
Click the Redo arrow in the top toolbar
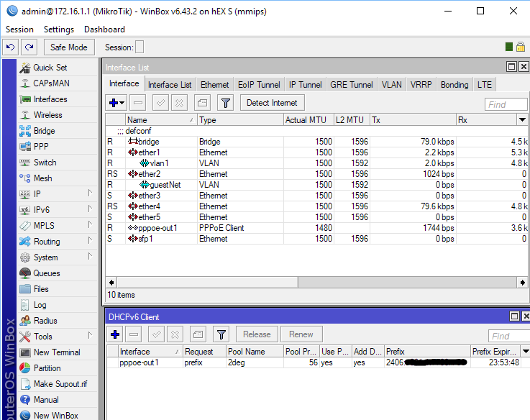(x=29, y=47)
